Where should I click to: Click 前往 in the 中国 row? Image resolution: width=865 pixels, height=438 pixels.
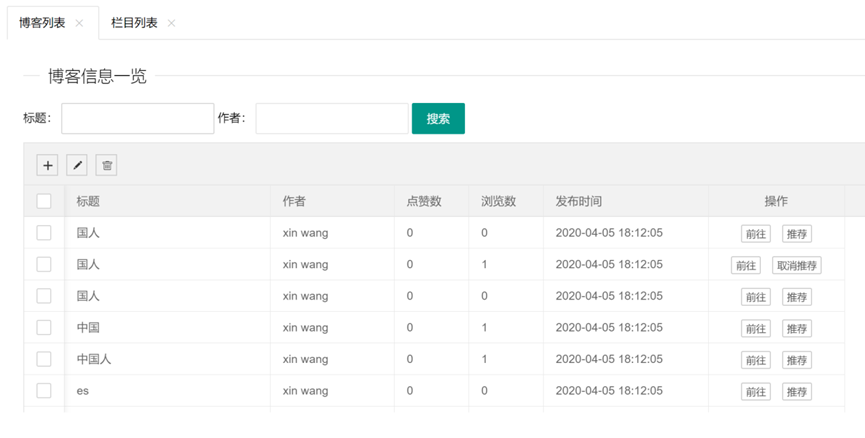pos(755,329)
